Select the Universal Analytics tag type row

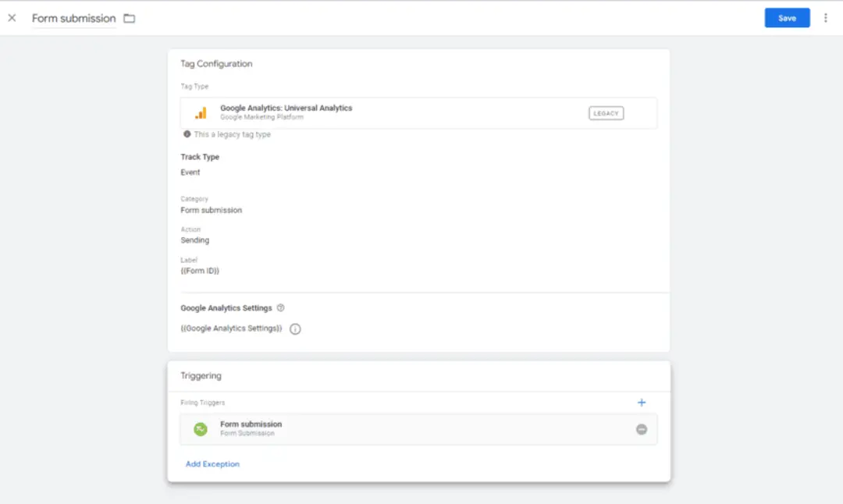coord(418,113)
